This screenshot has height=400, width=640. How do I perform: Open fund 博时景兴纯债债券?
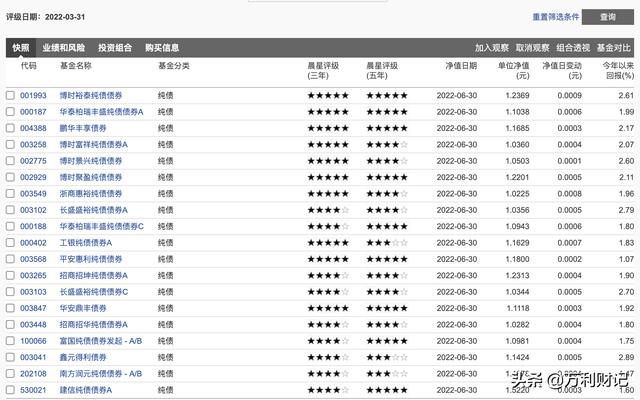click(91, 161)
